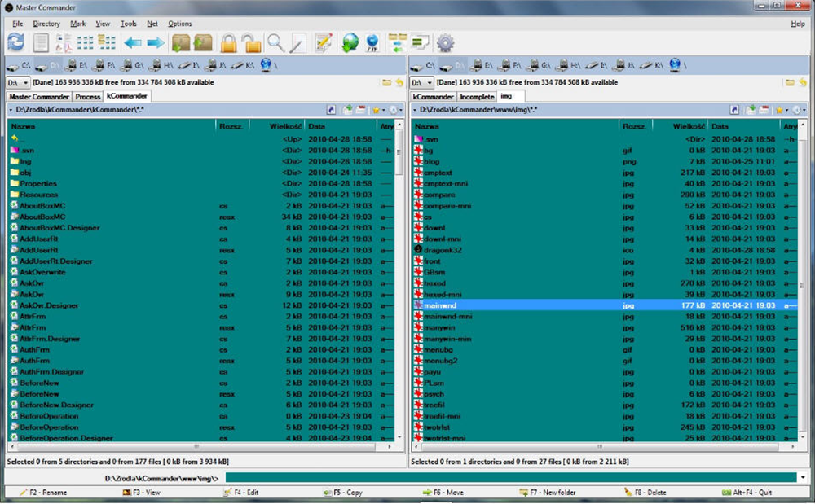The image size is (815, 504).
Task: Click the command line input field
Action: [511, 477]
